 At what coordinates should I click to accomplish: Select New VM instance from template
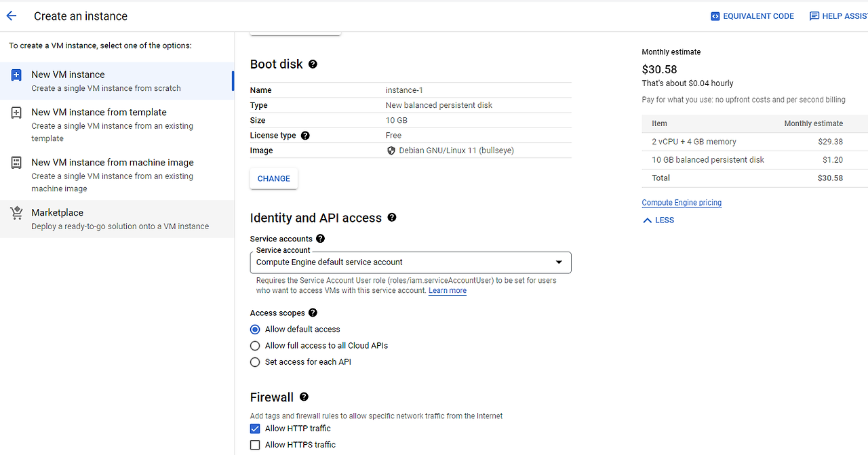tap(99, 113)
